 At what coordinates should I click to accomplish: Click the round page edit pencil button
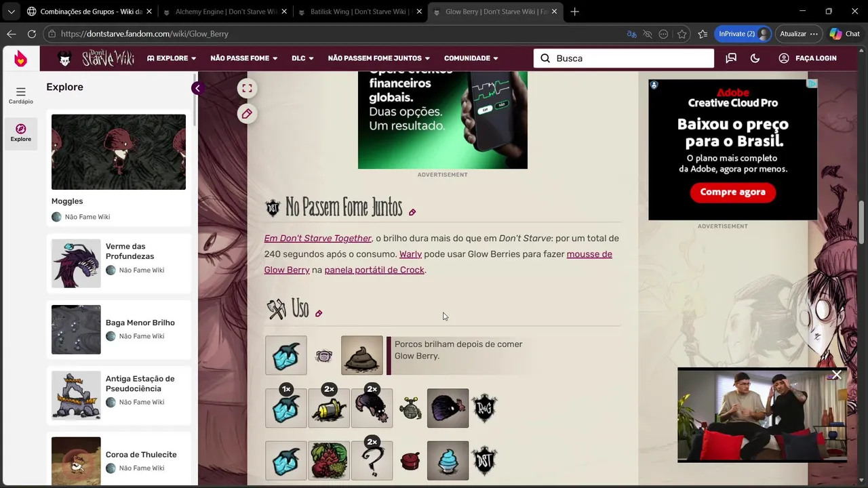point(247,114)
